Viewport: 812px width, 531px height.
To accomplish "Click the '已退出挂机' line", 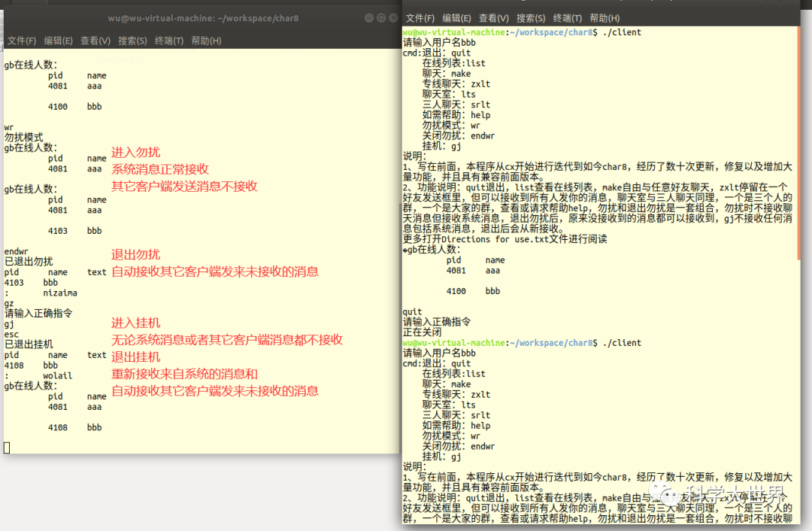I will pos(29,344).
